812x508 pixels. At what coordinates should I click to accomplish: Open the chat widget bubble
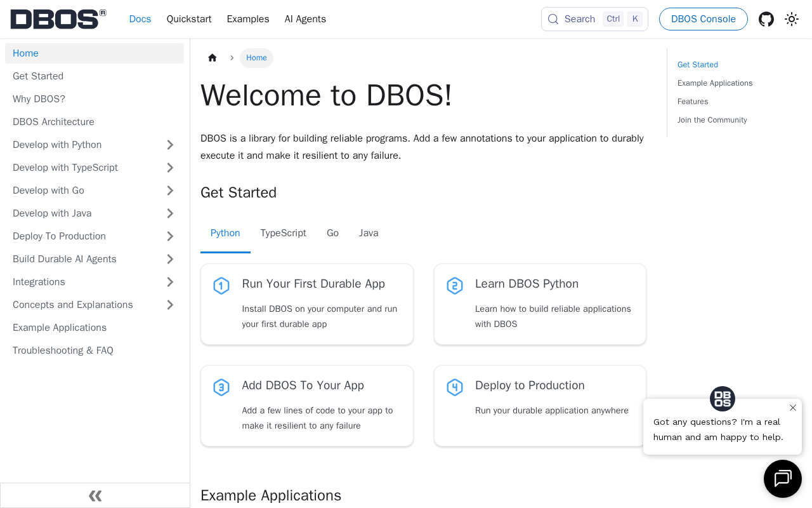point(783,479)
